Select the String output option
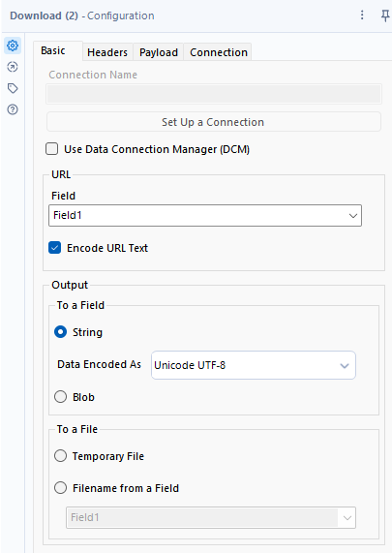The image size is (392, 553). pos(61,332)
